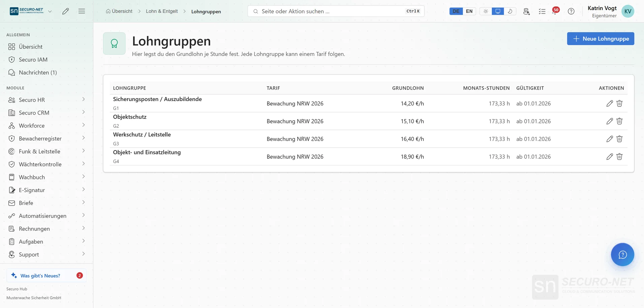Open the user management icon in header
This screenshot has height=308, width=644.
pos(526,11)
